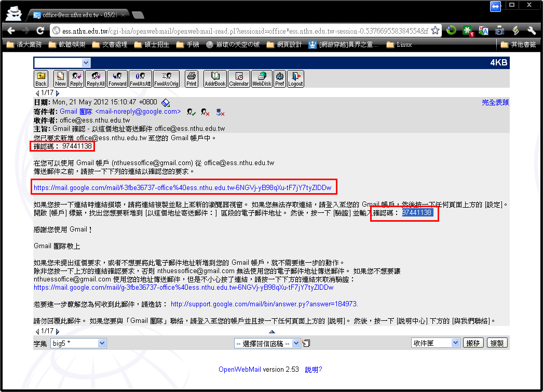Viewport: 543px width, 392px height.
Task: Open the 清大業務 bookmark folder
Action: (x=24, y=45)
